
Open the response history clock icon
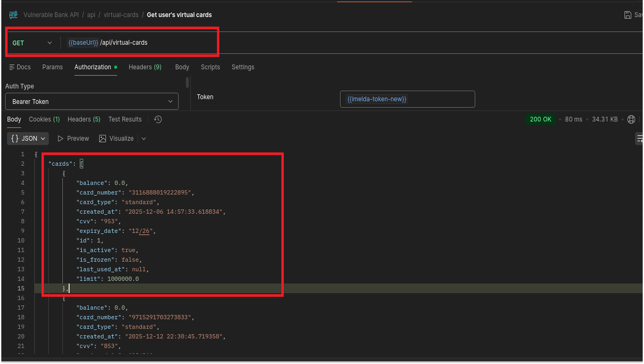click(158, 119)
